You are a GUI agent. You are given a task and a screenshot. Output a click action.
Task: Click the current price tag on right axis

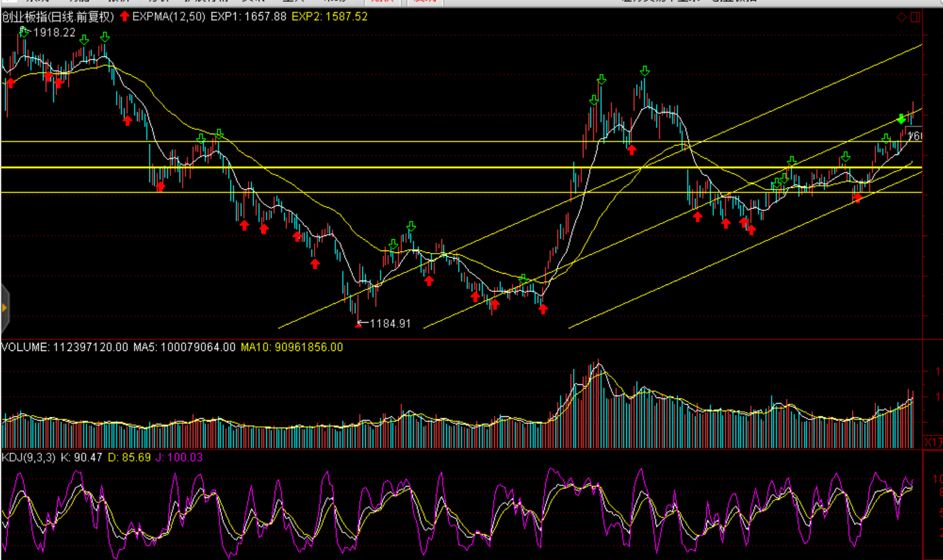[x=915, y=136]
